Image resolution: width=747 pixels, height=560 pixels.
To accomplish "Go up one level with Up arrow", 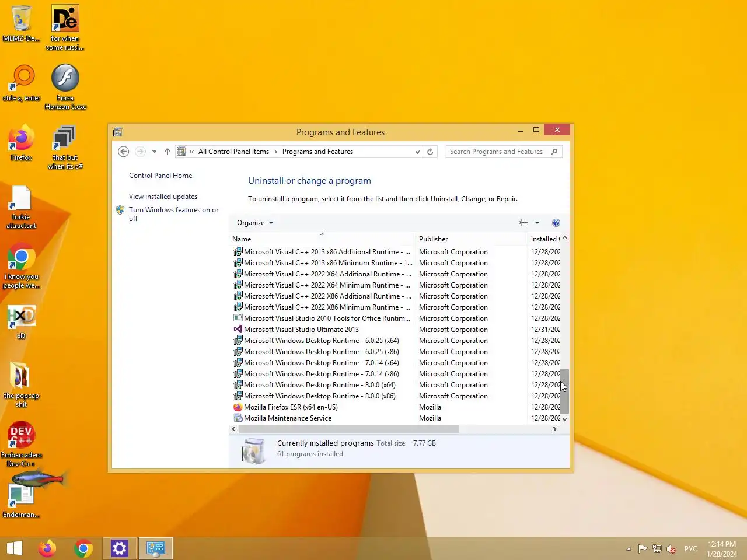I will [x=167, y=152].
